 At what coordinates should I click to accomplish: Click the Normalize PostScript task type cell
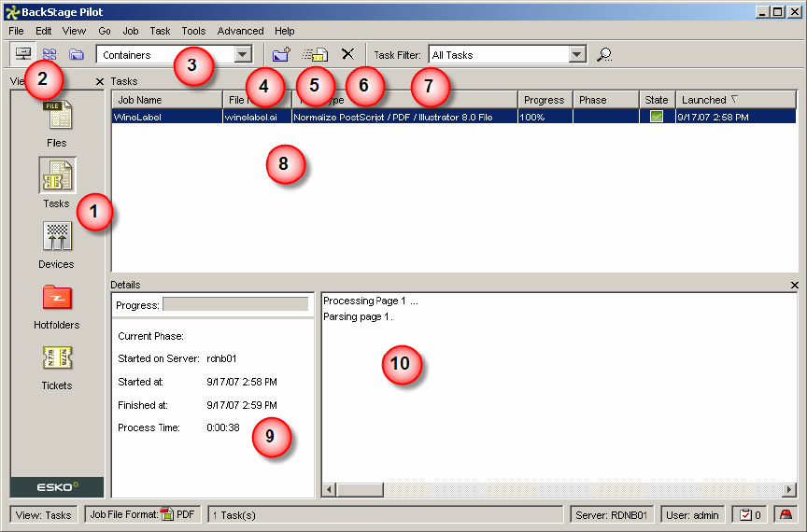click(405, 117)
